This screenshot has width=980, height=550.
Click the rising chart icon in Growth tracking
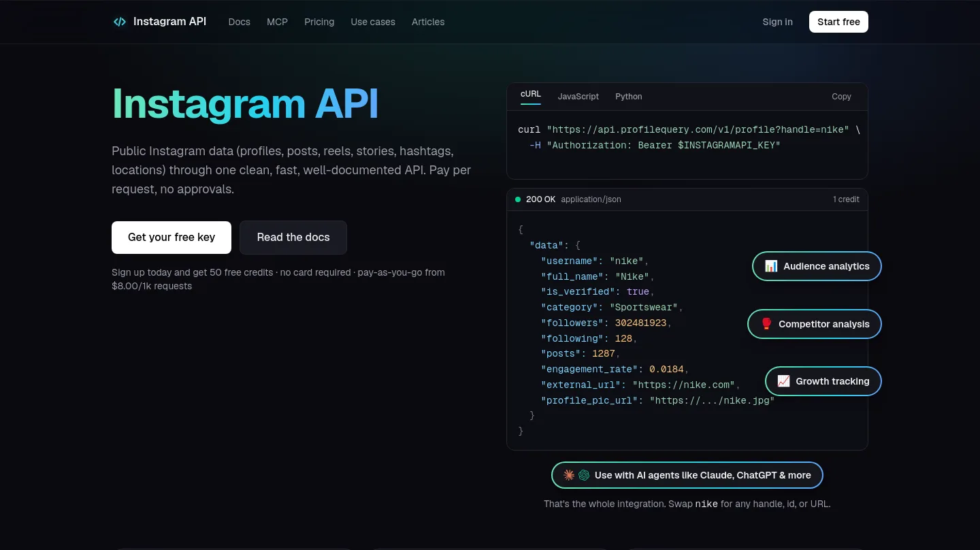[x=783, y=381]
